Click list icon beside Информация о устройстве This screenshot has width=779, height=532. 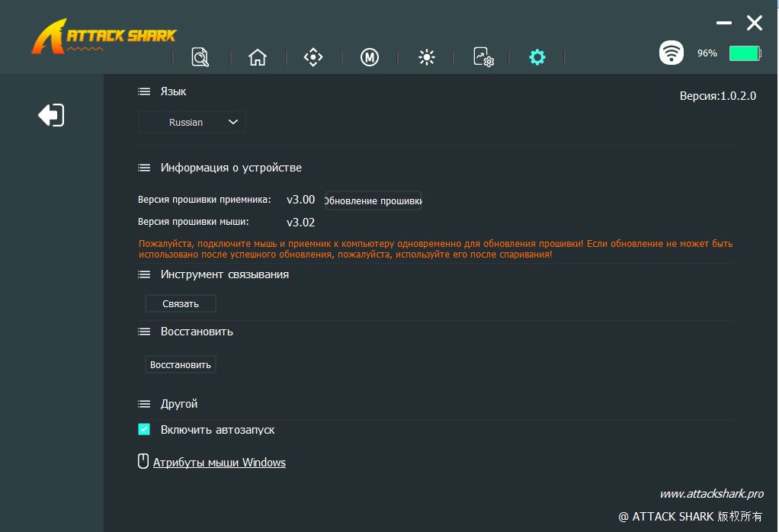click(144, 168)
